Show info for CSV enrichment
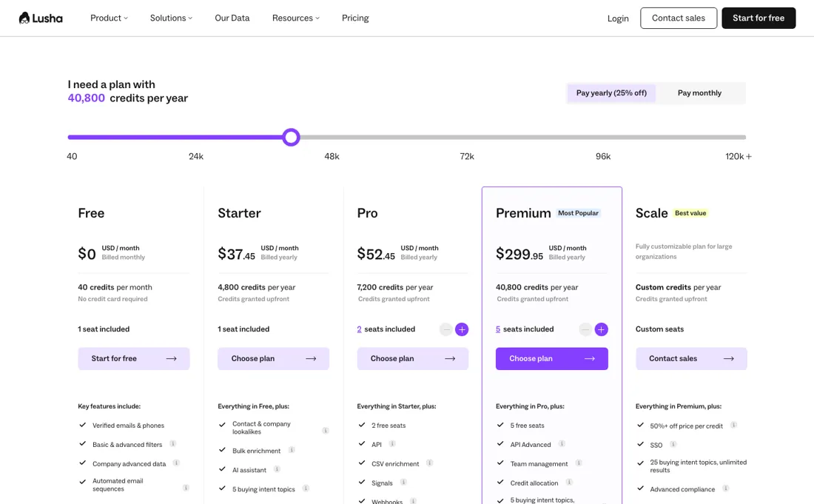Viewport: 814px width, 504px height. (430, 463)
